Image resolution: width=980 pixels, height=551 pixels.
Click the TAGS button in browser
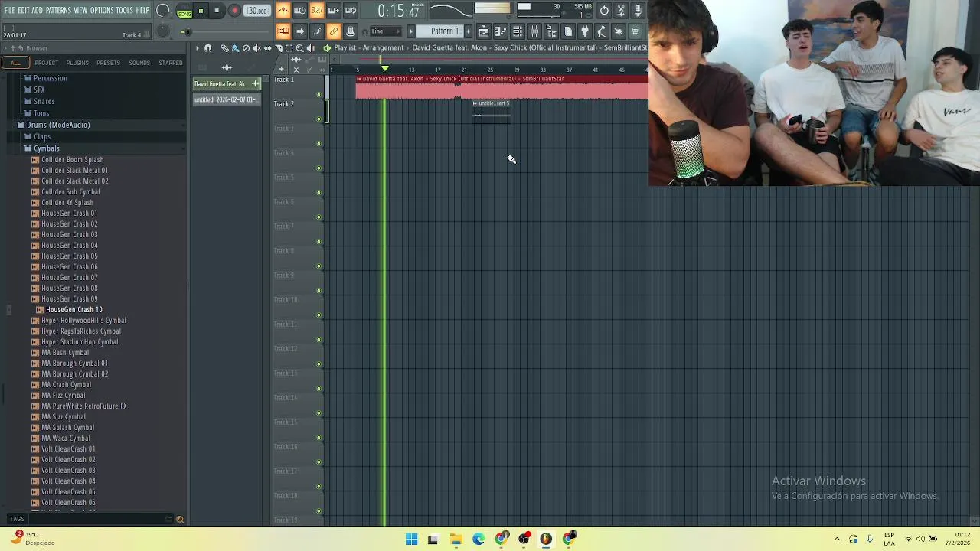[x=17, y=520]
